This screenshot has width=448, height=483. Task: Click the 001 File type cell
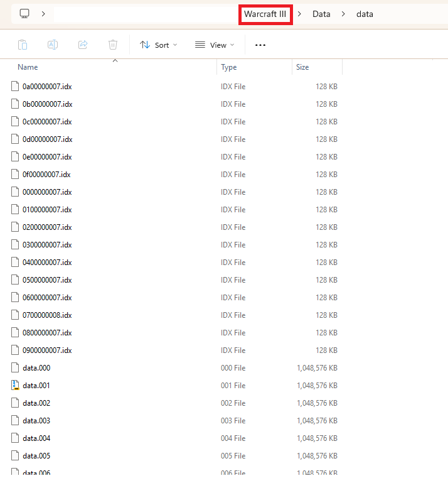pos(233,386)
